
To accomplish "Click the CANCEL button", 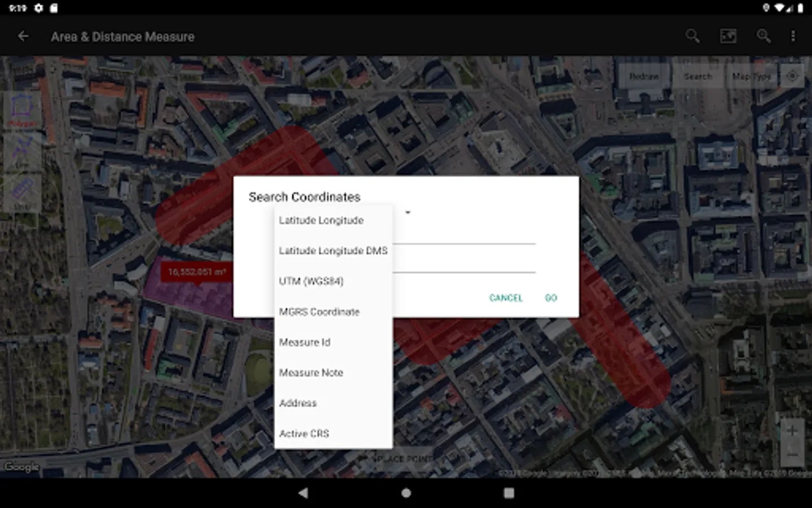I will tap(506, 298).
